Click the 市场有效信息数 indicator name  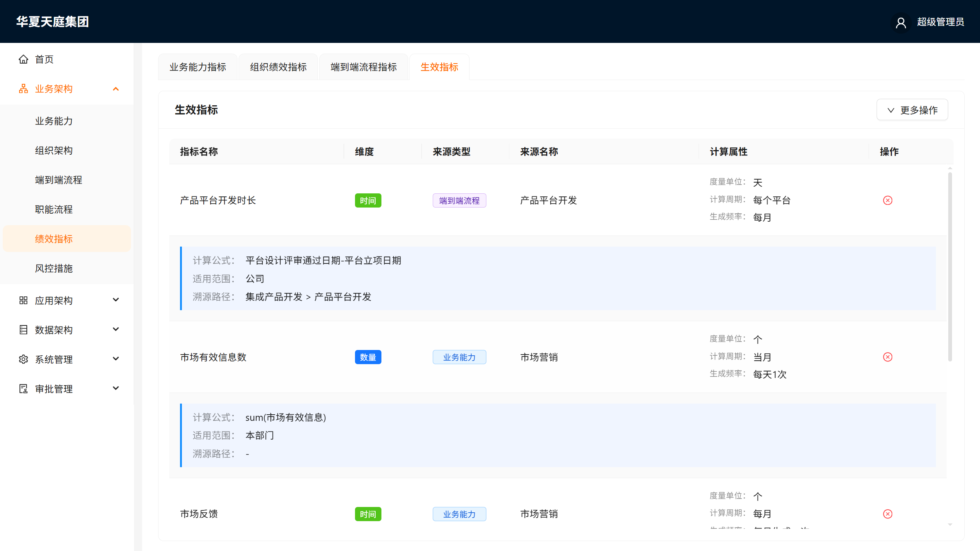pyautogui.click(x=213, y=357)
